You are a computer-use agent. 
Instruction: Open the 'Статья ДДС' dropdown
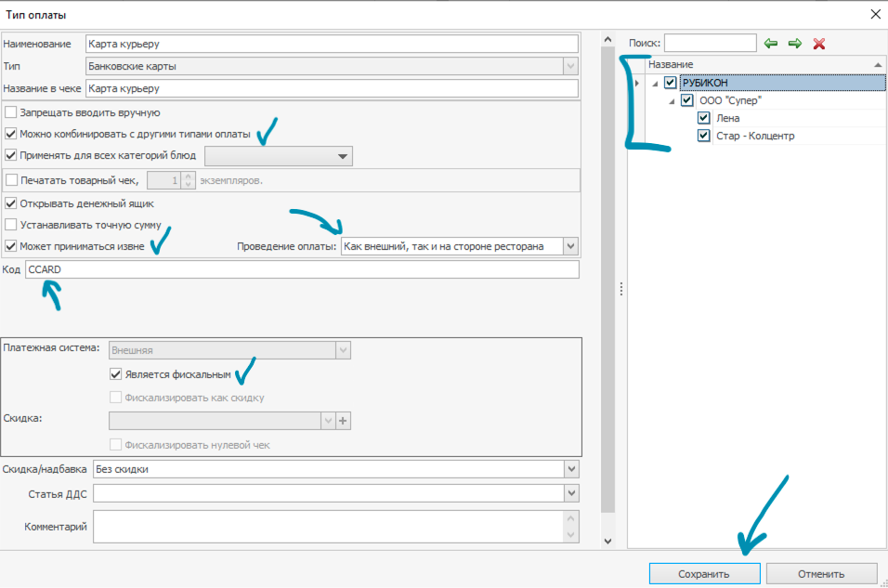[571, 493]
